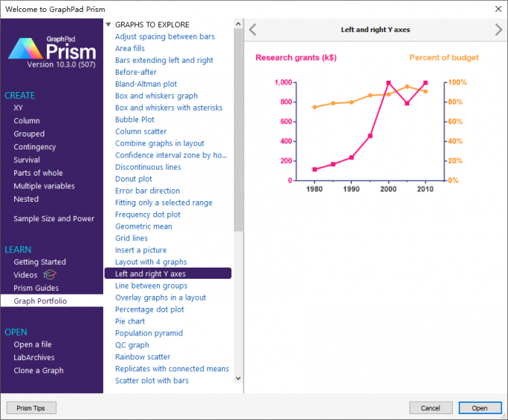Go to next graph with right arrow
Viewport: 508px width, 420px height.
(498, 30)
